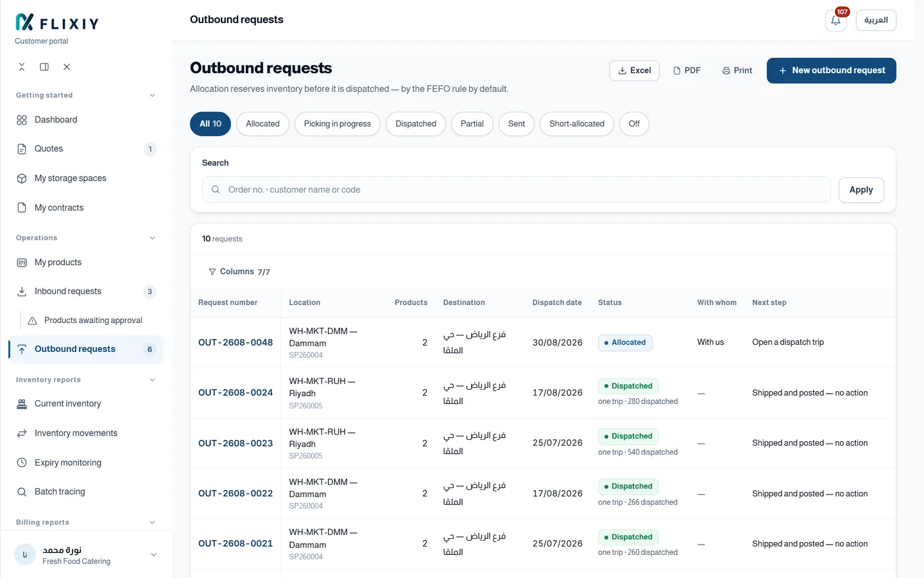Open the Columns 7/7 selector
Viewport: 924px width, 578px height.
pyautogui.click(x=239, y=272)
